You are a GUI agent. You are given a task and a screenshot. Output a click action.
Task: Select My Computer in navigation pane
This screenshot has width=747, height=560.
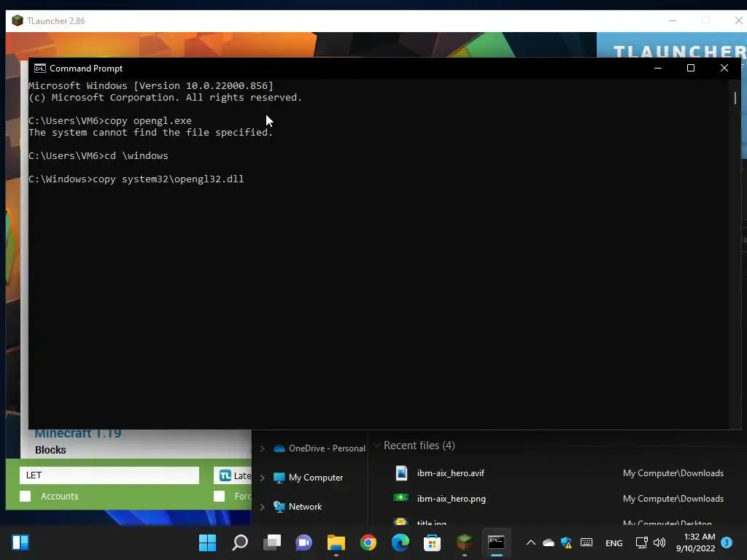[308, 477]
